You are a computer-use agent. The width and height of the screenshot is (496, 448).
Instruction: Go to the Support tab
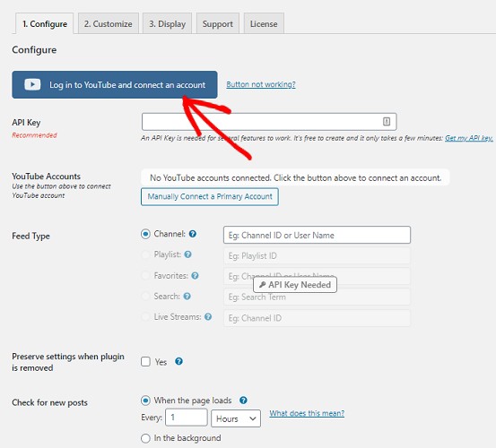[218, 23]
